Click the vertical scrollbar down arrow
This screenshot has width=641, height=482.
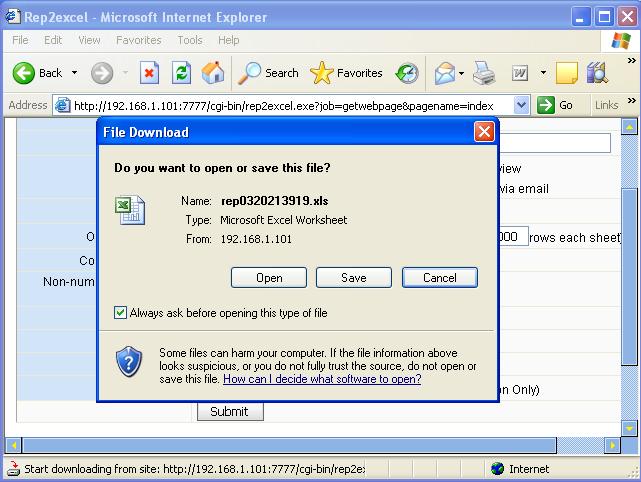(629, 428)
